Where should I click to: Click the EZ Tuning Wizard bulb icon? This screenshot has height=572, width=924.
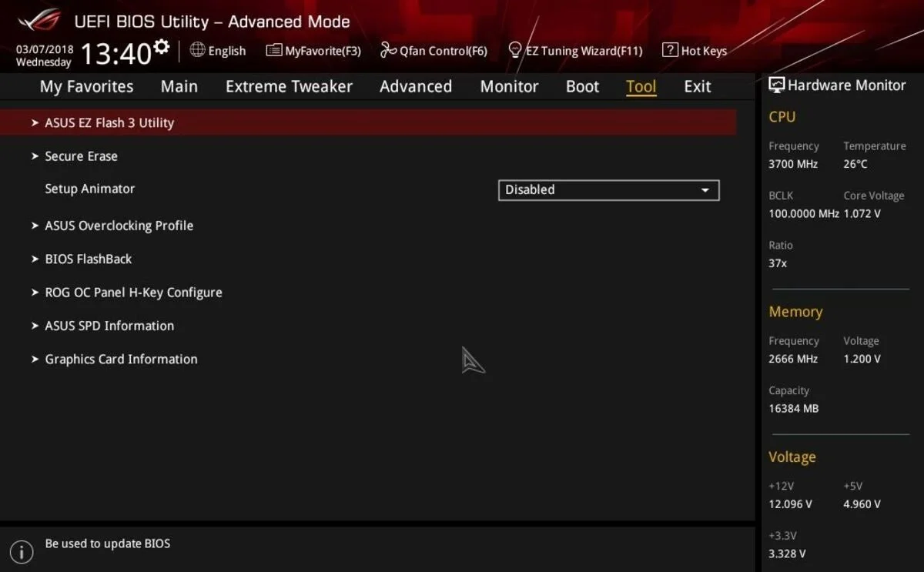tap(516, 51)
